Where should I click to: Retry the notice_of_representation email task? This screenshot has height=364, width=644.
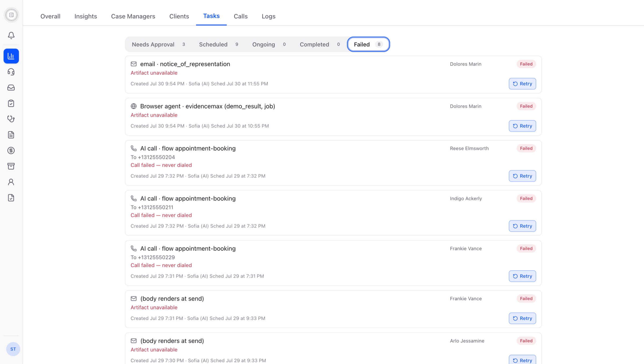[522, 84]
